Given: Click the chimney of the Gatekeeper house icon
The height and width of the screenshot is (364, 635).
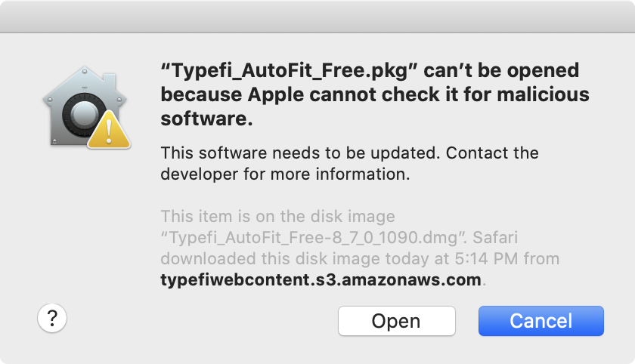Looking at the screenshot, I should [110, 82].
